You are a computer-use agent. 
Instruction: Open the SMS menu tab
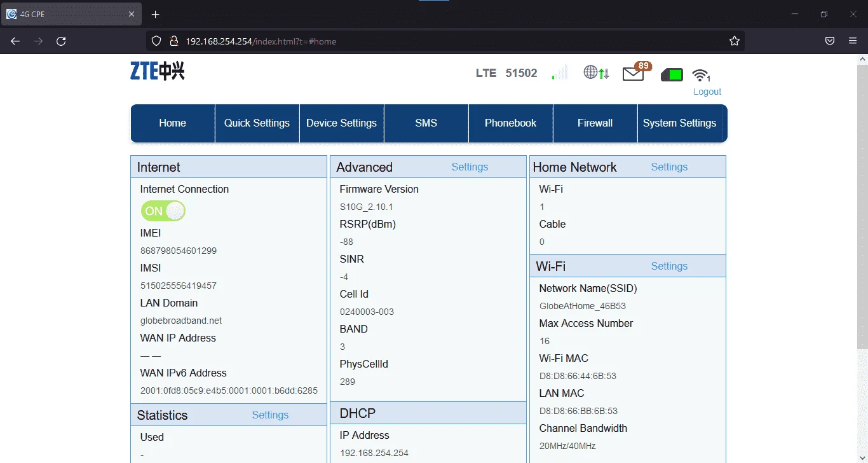pos(426,123)
